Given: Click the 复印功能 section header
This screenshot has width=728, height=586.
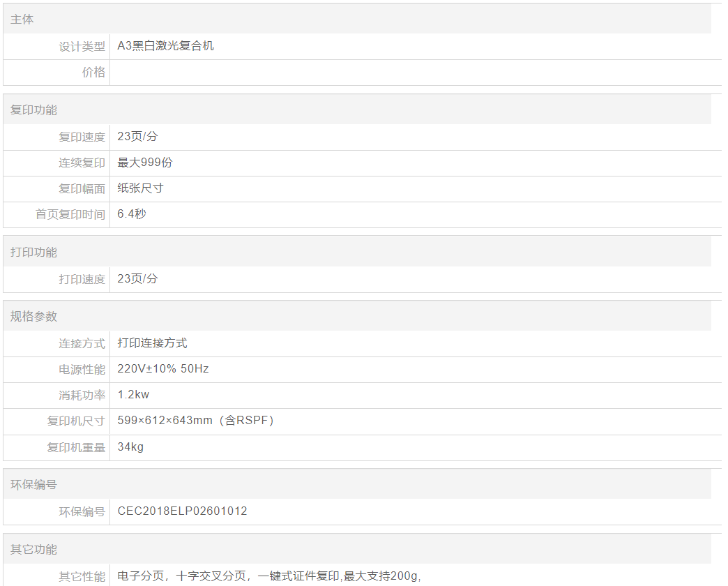Looking at the screenshot, I should point(33,110).
